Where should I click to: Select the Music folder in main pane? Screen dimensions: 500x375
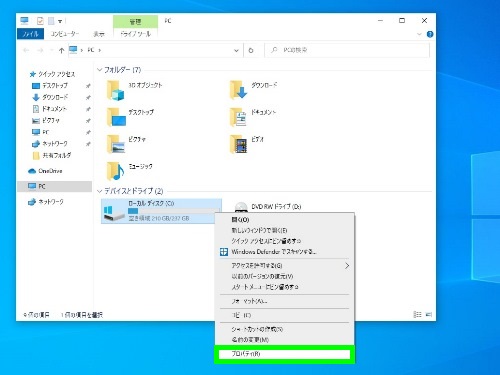[129, 171]
